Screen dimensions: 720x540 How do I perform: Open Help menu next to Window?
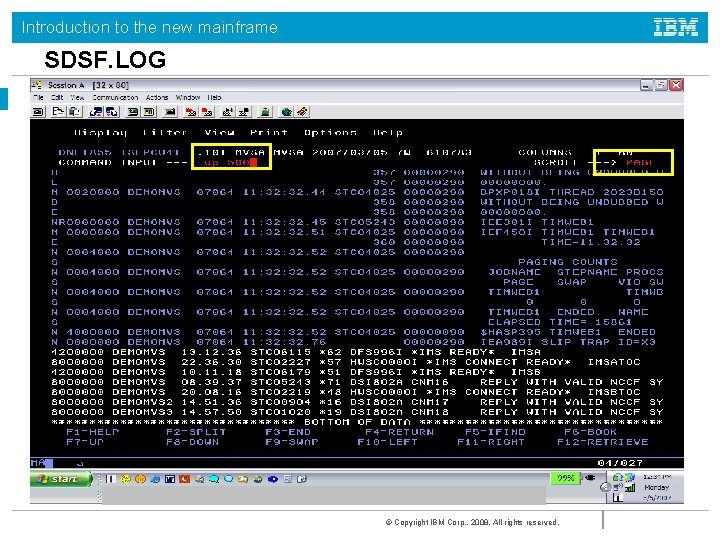(214, 97)
